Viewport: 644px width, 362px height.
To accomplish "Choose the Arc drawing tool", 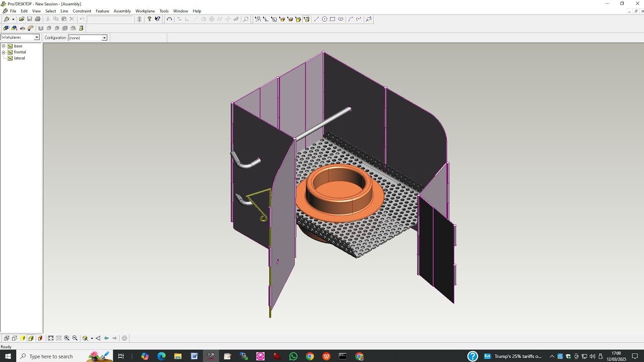I will click(x=351, y=19).
